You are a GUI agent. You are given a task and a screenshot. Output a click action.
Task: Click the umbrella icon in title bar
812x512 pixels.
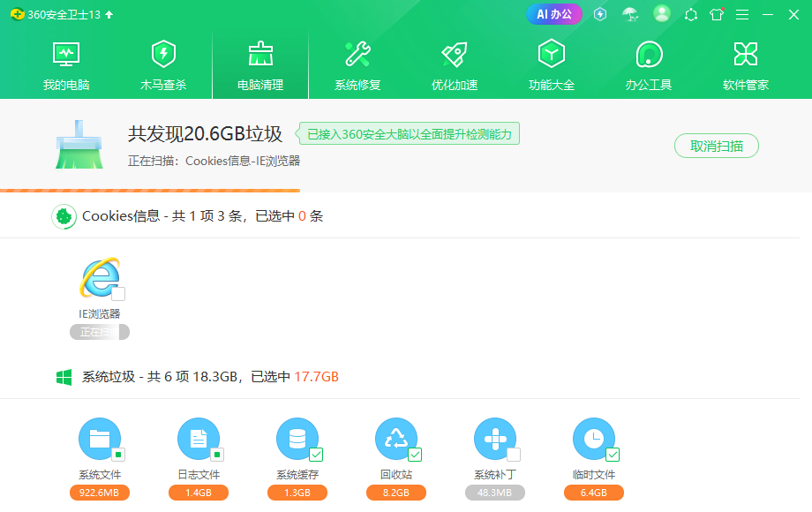pos(630,14)
